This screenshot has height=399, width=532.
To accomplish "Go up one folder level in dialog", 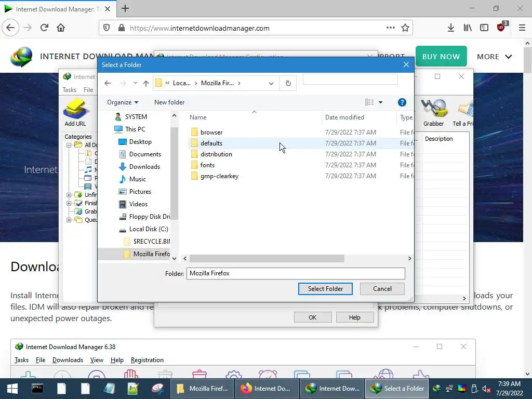I will 146,83.
